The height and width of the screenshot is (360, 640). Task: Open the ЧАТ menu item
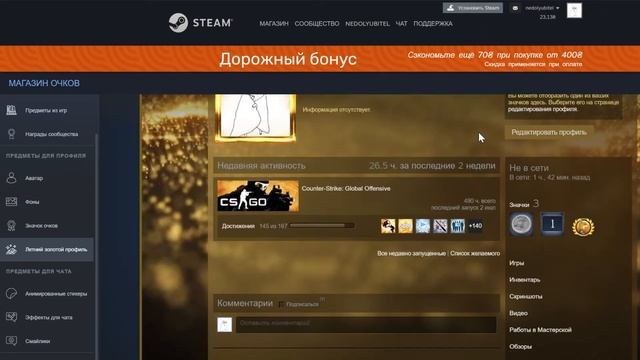(x=401, y=24)
